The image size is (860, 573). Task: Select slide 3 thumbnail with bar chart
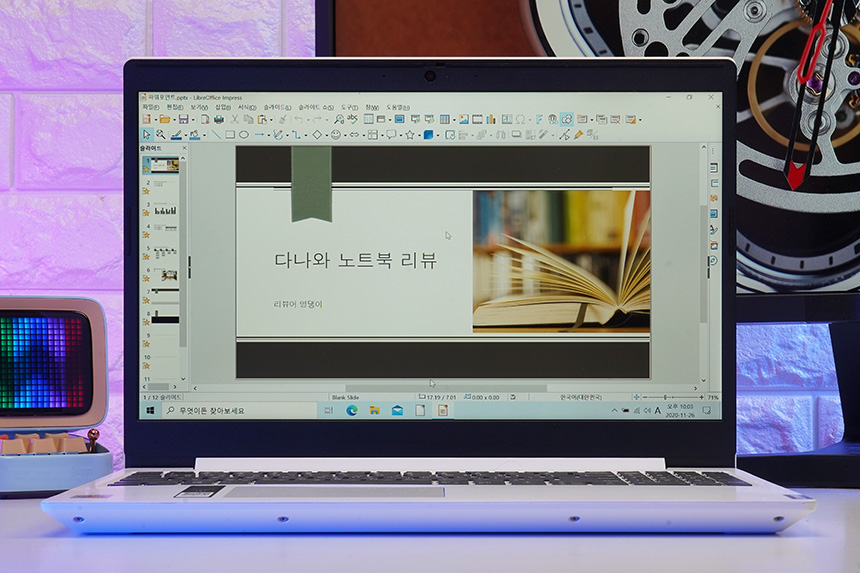coord(165,209)
